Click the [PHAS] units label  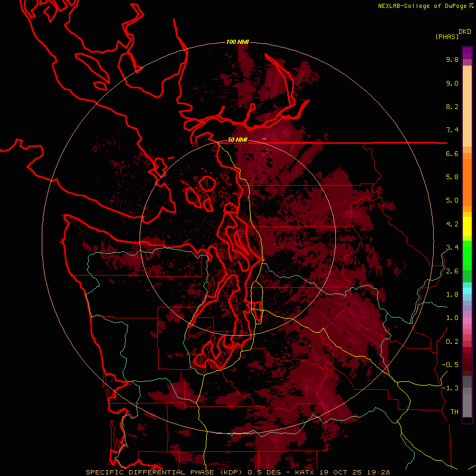tap(447, 37)
